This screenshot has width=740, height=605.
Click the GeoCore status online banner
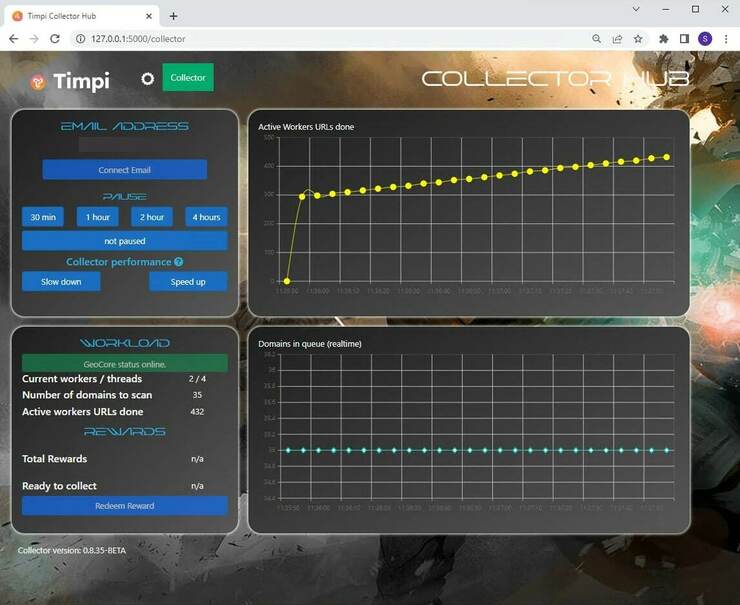pyautogui.click(x=125, y=364)
